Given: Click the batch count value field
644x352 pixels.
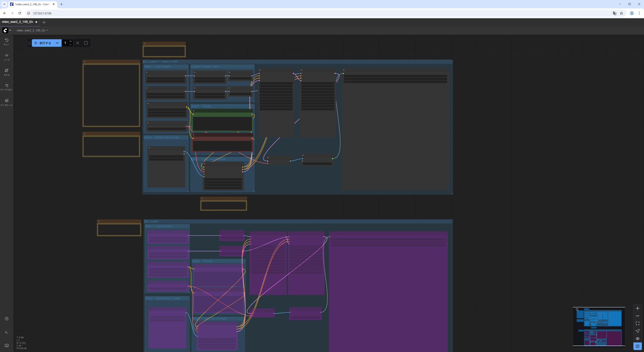Looking at the screenshot, I should (x=65, y=43).
